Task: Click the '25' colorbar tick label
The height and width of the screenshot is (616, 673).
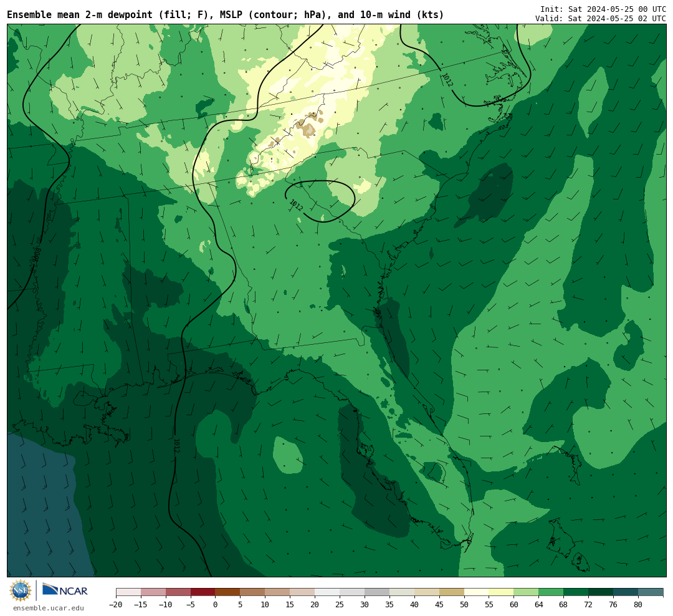Action: point(340,604)
